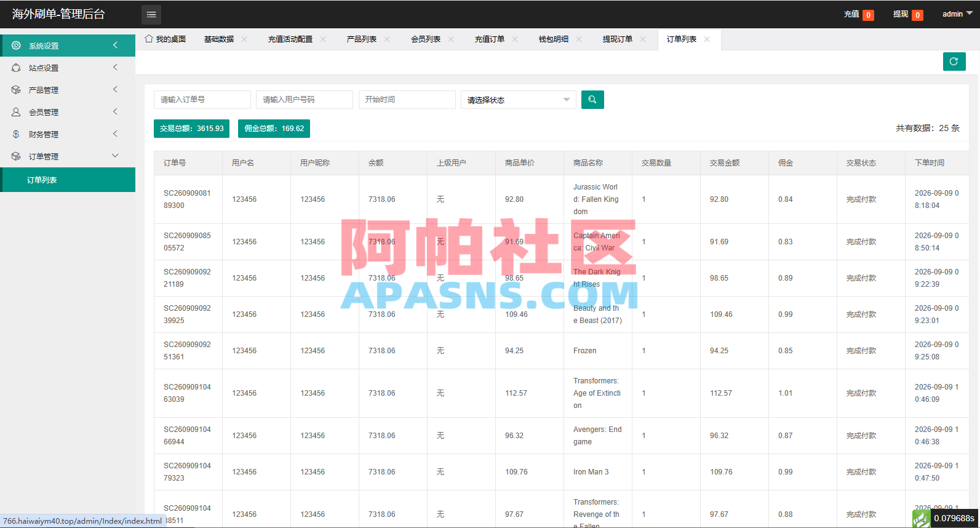This screenshot has height=528, width=980.
Task: Expand 产品管理 menu chevron
Action: (115, 89)
